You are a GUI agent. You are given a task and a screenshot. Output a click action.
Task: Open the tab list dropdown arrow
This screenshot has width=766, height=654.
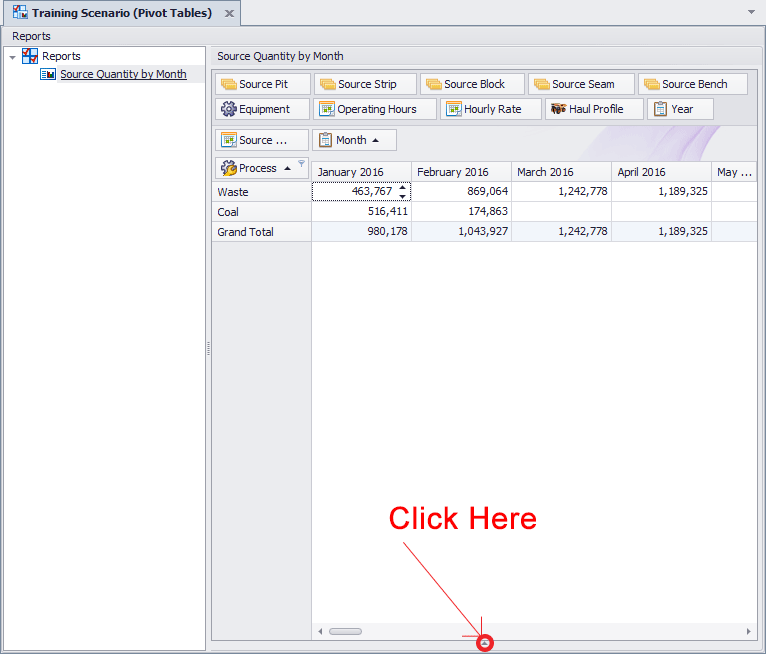tap(751, 12)
